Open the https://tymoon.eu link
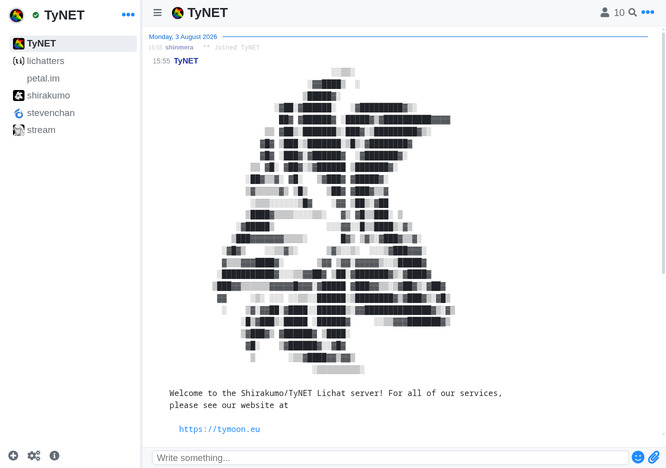 (x=219, y=429)
